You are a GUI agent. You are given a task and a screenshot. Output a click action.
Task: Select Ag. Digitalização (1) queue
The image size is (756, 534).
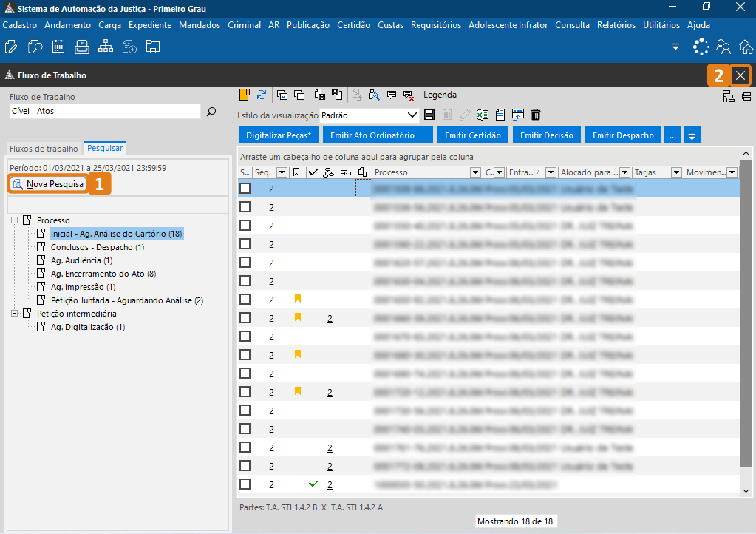(x=88, y=327)
